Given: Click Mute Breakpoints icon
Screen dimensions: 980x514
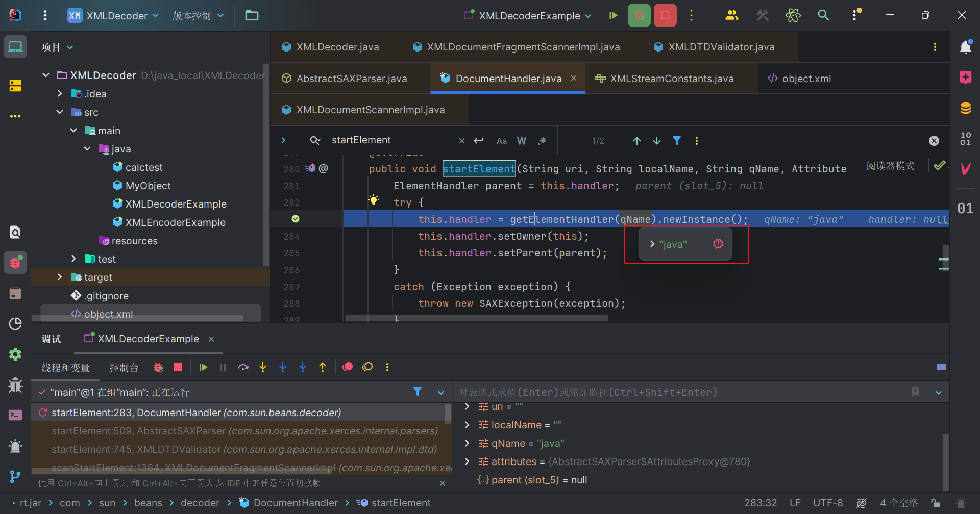Looking at the screenshot, I should coord(367,367).
